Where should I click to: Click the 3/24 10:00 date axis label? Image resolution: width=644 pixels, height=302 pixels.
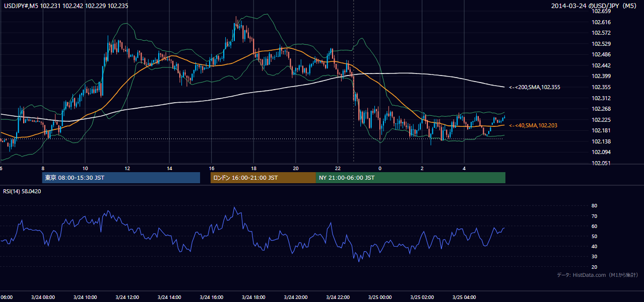click(x=85, y=297)
